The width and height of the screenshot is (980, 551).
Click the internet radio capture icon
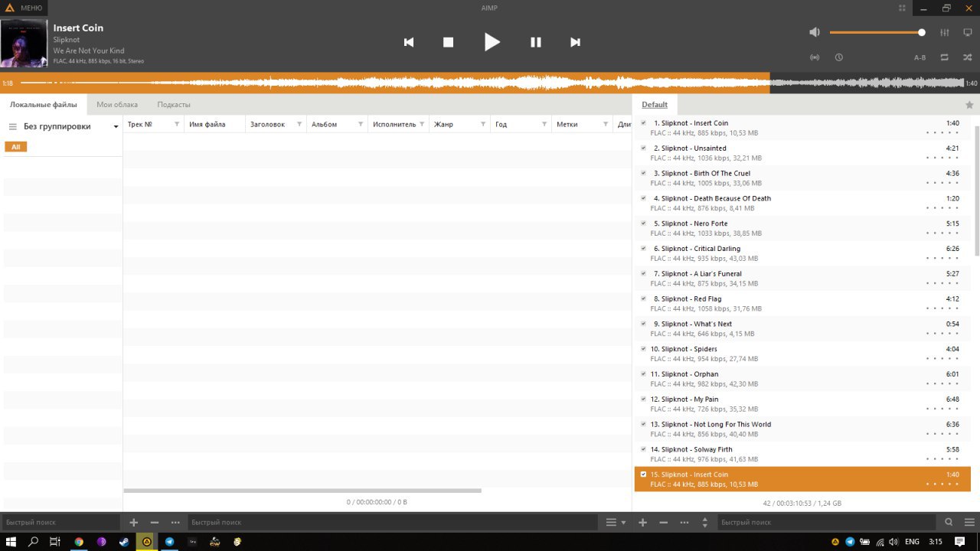[815, 57]
